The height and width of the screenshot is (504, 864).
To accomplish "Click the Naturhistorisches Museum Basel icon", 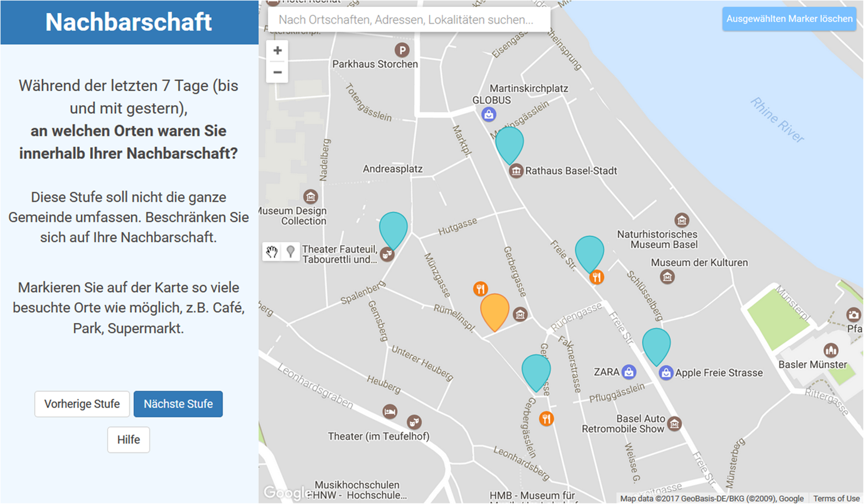I will click(x=682, y=220).
